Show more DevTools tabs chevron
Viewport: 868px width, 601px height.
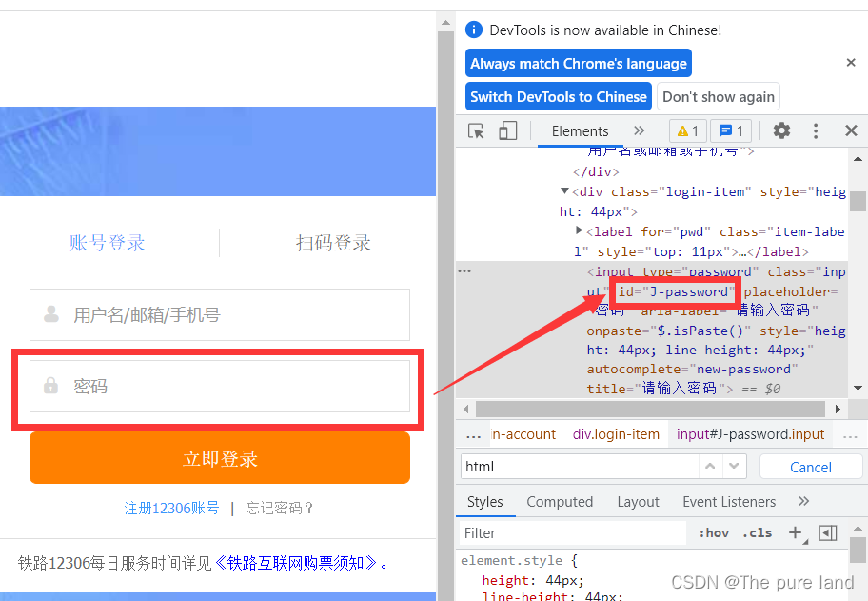pos(640,130)
